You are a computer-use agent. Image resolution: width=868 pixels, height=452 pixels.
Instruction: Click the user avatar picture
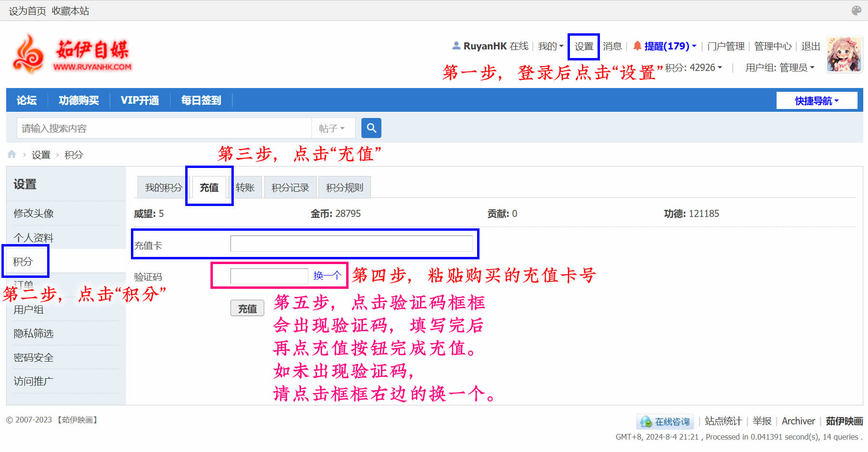[x=844, y=54]
